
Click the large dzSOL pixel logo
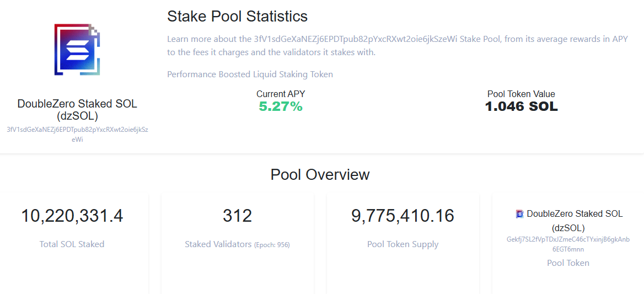(x=77, y=50)
